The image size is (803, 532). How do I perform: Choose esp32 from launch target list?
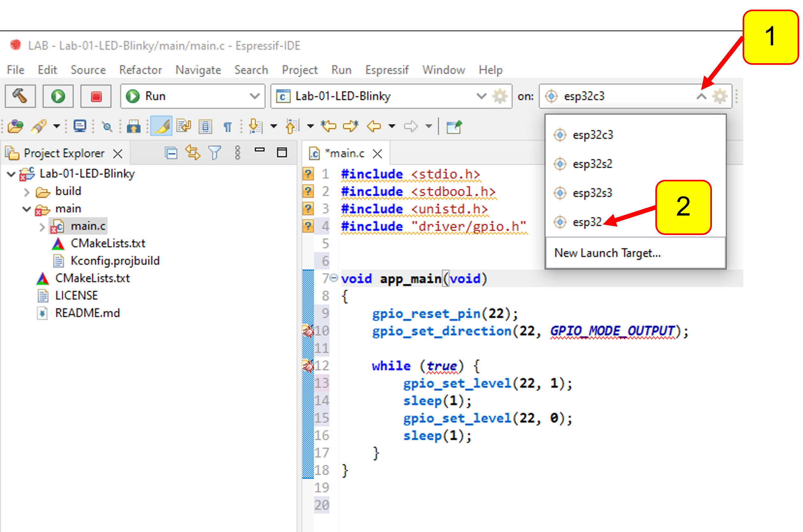click(587, 222)
